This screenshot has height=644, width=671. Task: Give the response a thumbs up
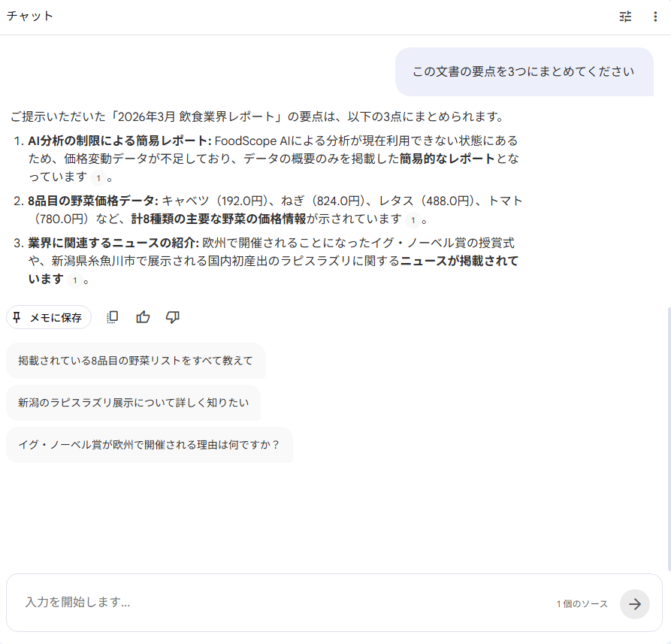143,317
